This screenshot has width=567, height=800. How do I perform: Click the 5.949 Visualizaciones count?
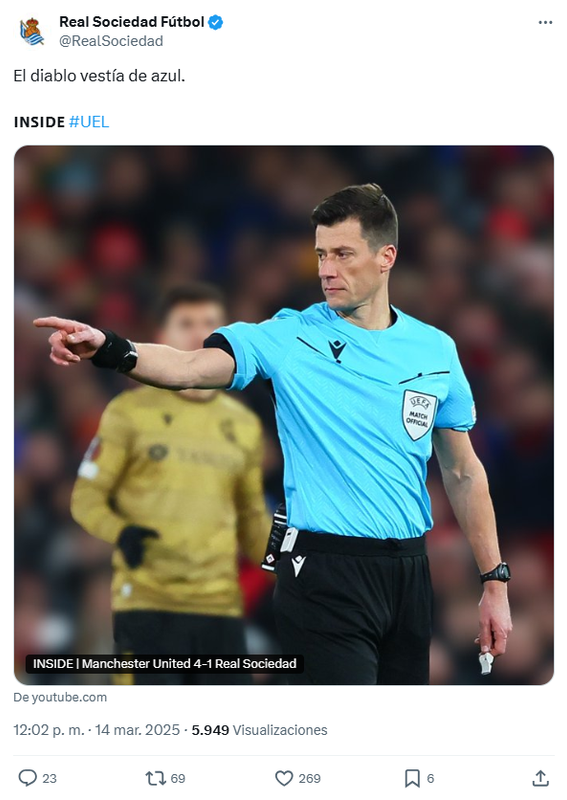click(259, 730)
